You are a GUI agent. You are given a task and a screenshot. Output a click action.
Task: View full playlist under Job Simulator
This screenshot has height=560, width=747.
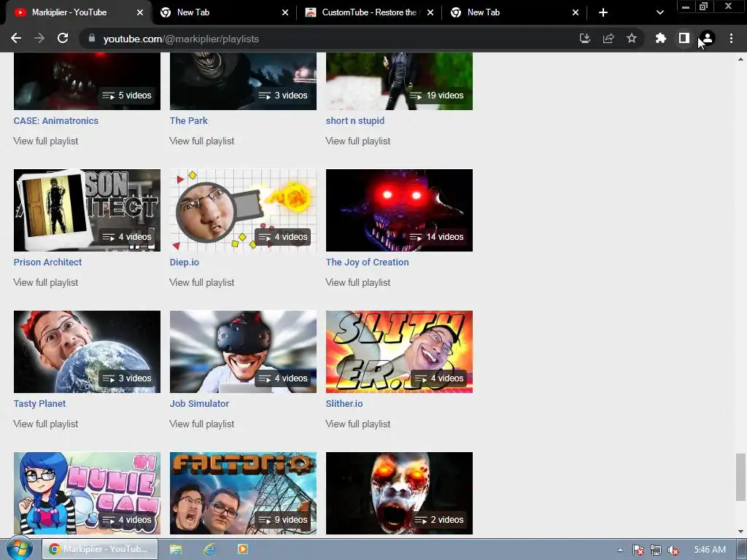click(x=202, y=424)
